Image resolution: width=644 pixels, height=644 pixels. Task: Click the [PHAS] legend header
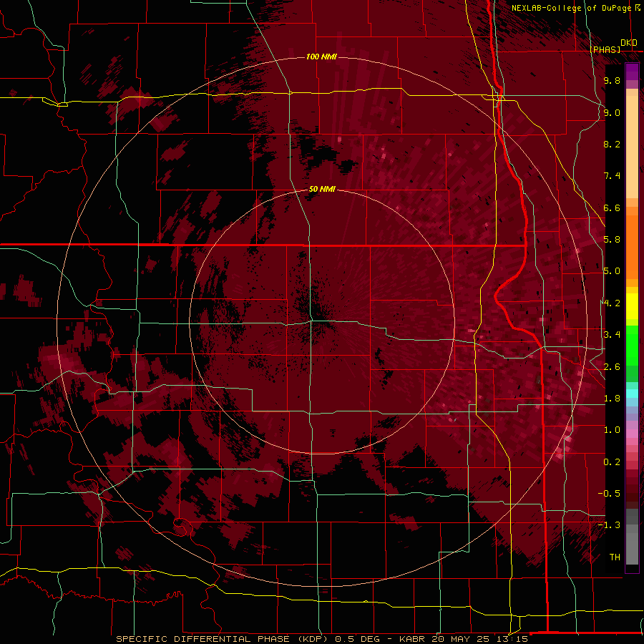605,49
